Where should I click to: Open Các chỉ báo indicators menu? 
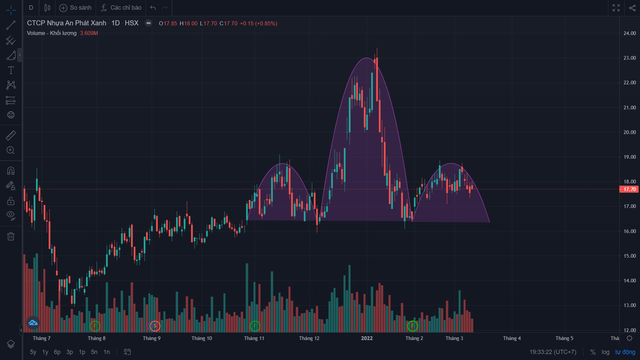coord(121,8)
